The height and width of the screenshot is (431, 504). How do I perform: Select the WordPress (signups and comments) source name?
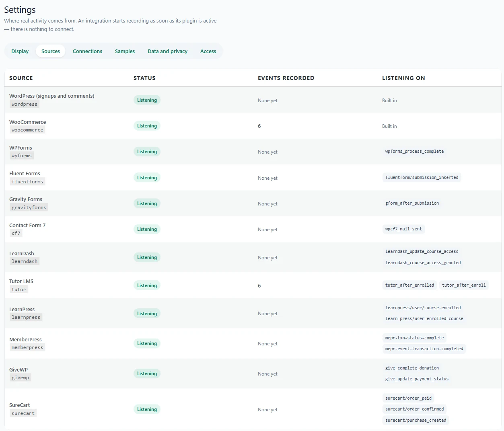point(52,96)
